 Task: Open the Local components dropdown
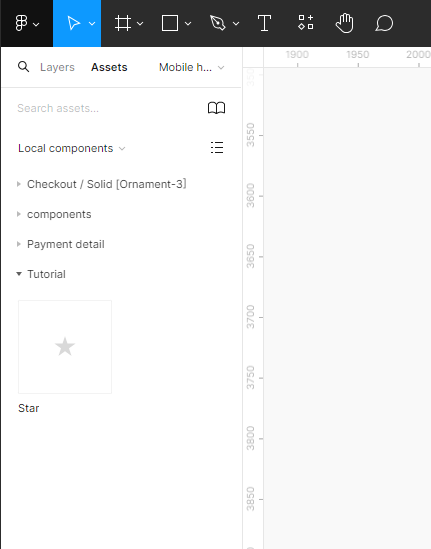pyautogui.click(x=71, y=148)
